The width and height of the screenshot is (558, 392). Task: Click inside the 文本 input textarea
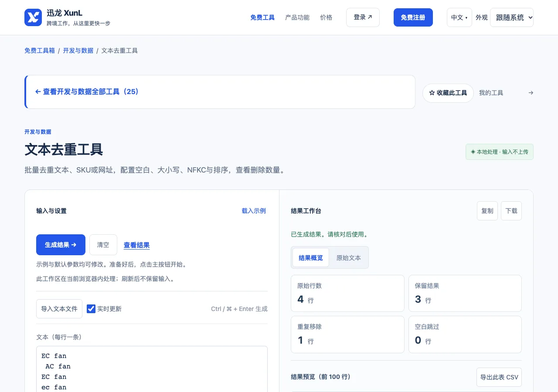(152, 369)
